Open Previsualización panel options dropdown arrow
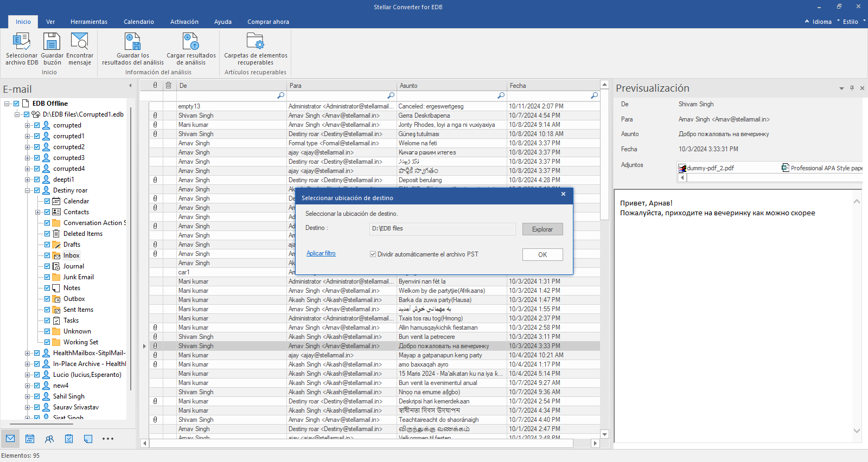Screen dimensions: 868x462 (x=841, y=88)
